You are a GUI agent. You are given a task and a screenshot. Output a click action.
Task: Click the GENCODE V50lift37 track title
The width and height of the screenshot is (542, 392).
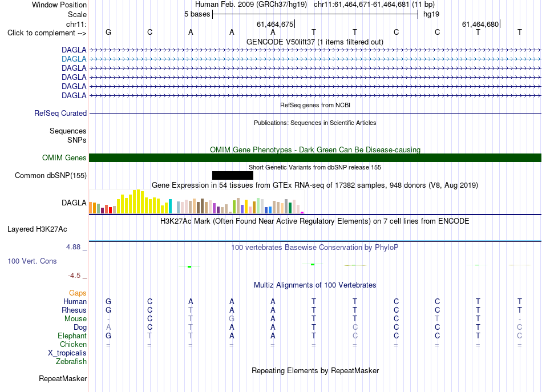coord(315,42)
